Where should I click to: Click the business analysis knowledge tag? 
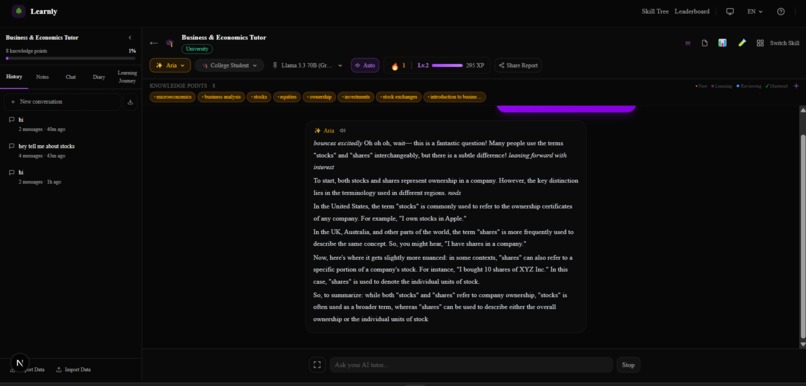pos(221,97)
